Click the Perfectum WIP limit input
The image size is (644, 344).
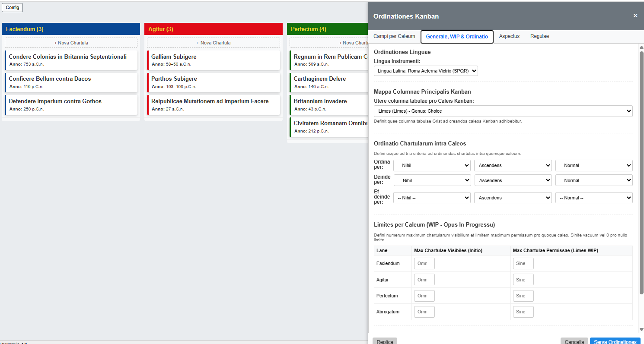point(523,296)
